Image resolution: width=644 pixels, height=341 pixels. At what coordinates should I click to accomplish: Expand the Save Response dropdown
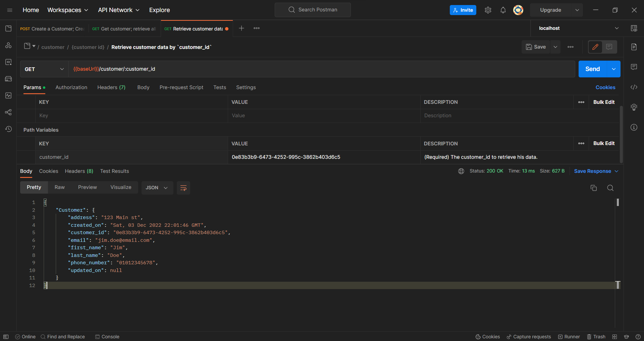click(616, 171)
